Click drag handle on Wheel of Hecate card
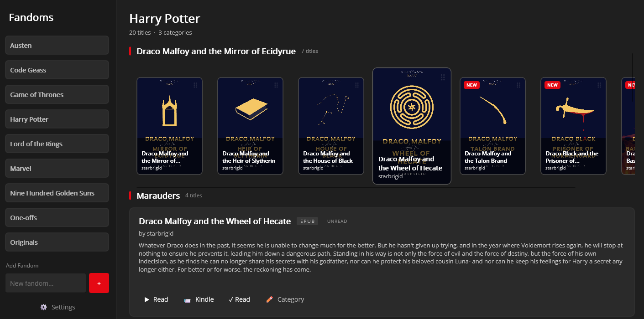 [x=443, y=77]
